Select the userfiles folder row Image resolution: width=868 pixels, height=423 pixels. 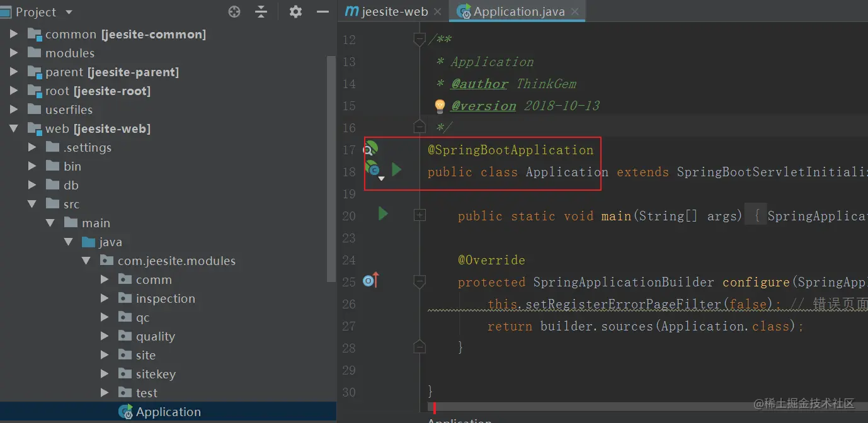tap(168, 110)
